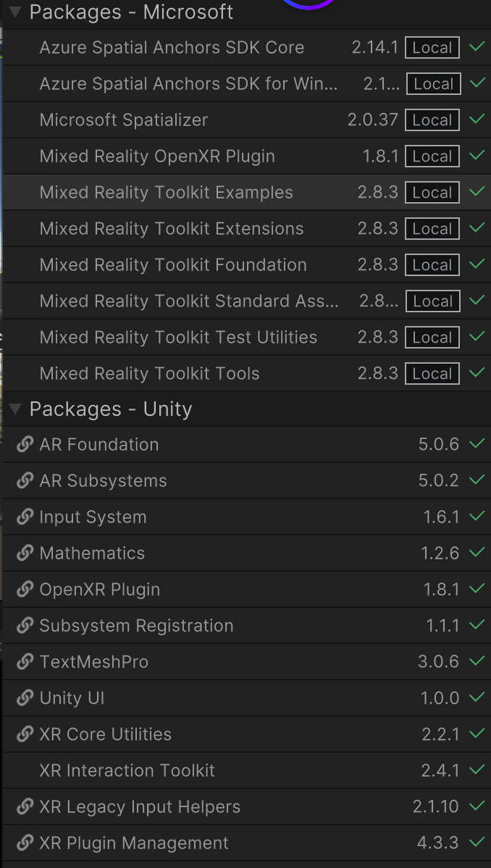
Task: Click the checkmark beside XR Interaction Toolkit
Action: [x=477, y=770]
